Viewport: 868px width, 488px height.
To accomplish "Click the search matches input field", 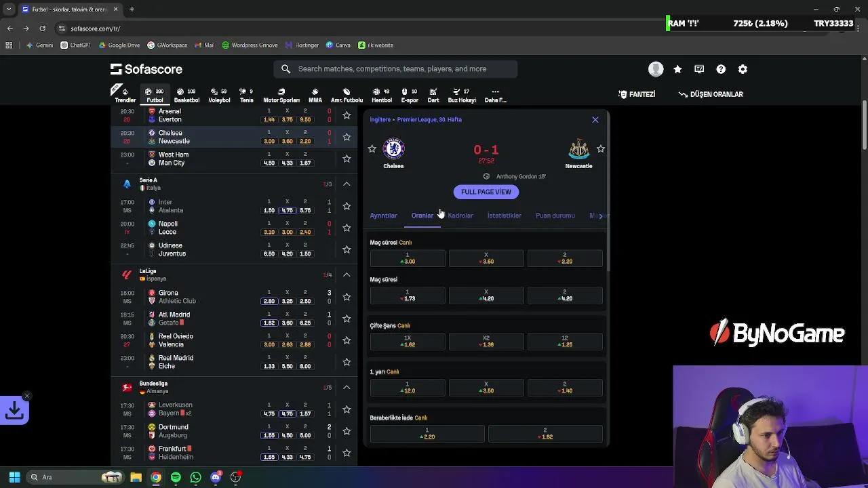I will pos(396,69).
